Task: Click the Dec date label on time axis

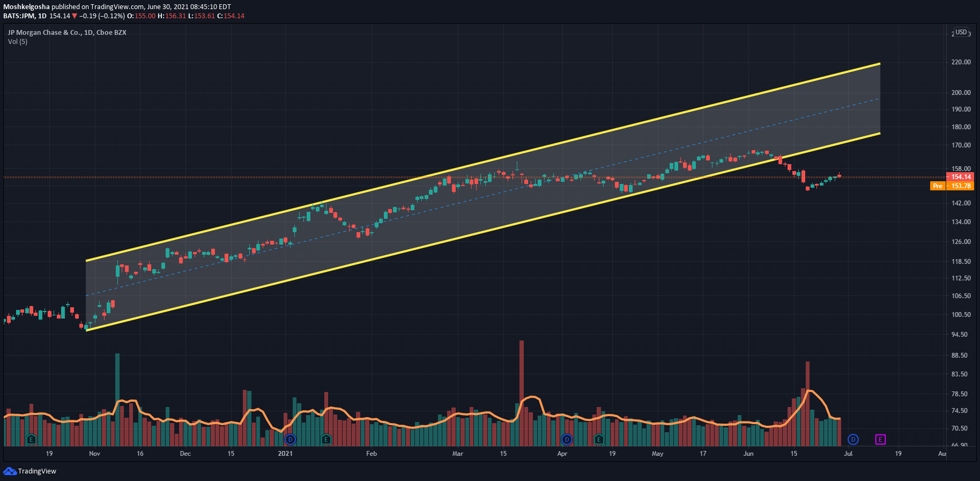Action: point(185,454)
